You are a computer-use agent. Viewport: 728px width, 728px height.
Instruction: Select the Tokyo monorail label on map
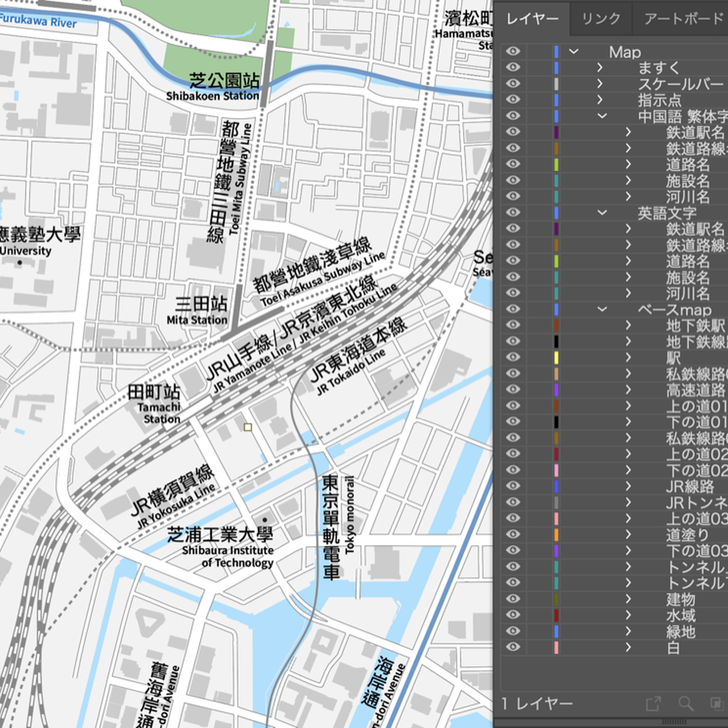point(350,514)
